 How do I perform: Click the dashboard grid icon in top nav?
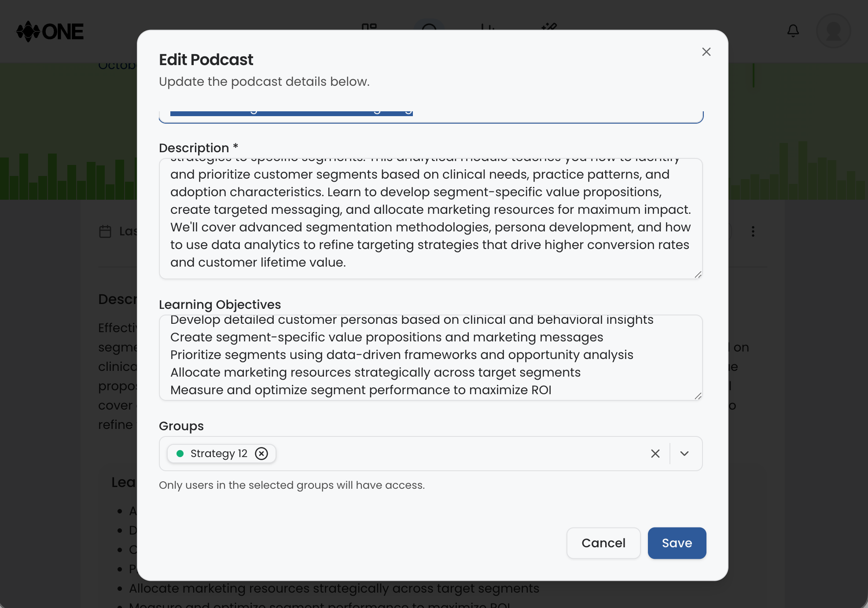[x=369, y=27]
